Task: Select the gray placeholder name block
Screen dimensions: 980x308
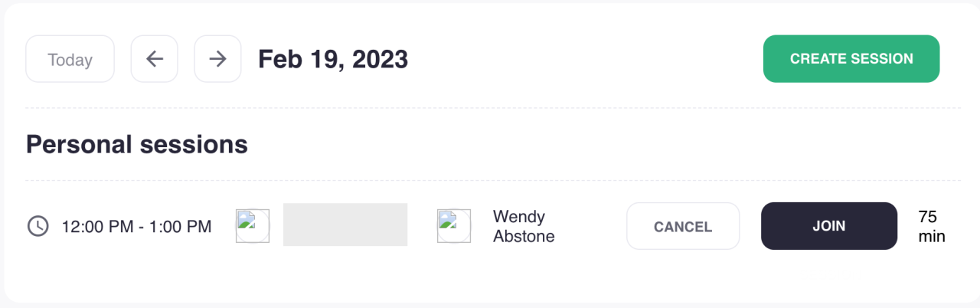Action: 345,224
